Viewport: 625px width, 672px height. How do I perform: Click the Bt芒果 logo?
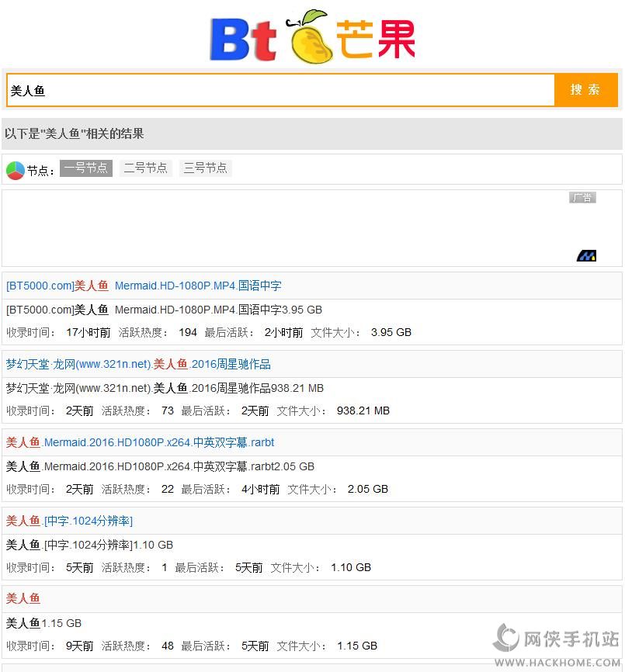coord(312,36)
